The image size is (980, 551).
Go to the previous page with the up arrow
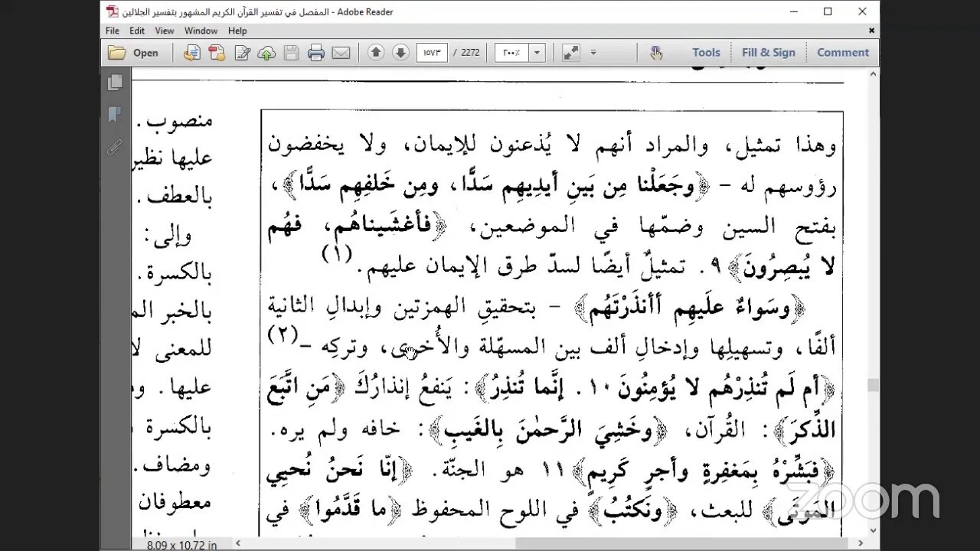376,53
